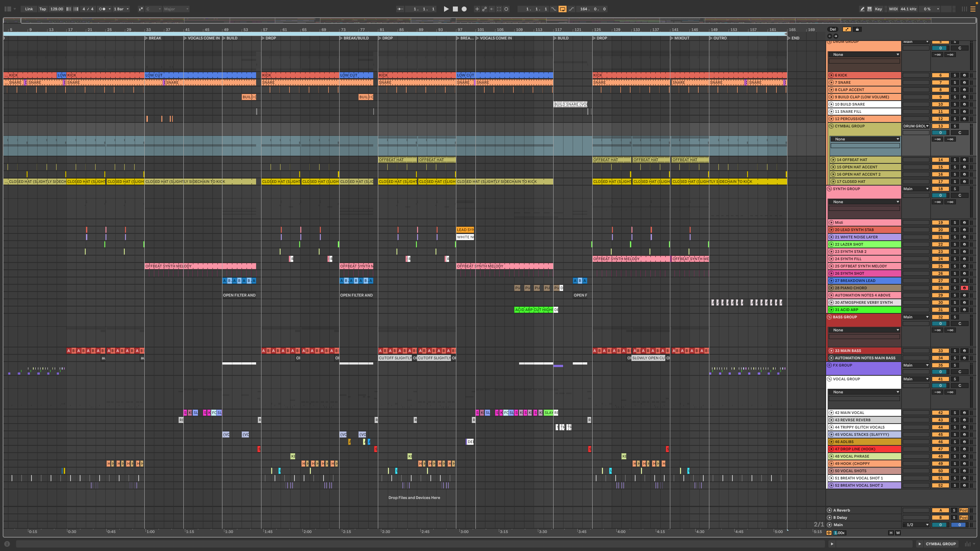Arm the Arrangement Record button
The image size is (980, 551).
464,9
